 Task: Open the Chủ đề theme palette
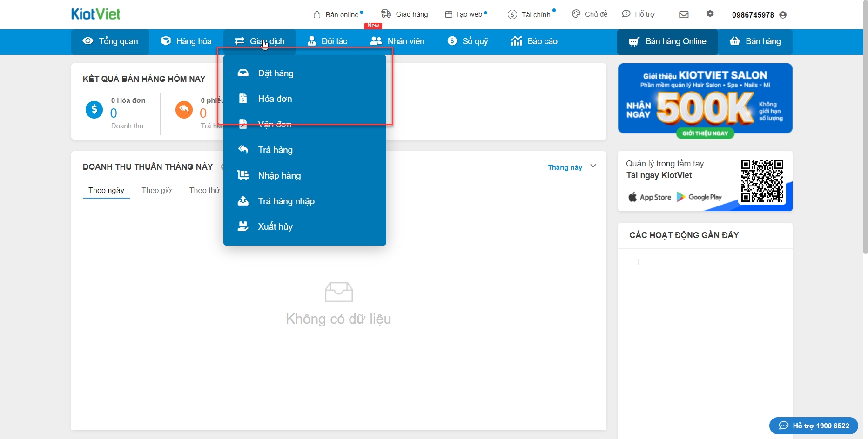(590, 14)
